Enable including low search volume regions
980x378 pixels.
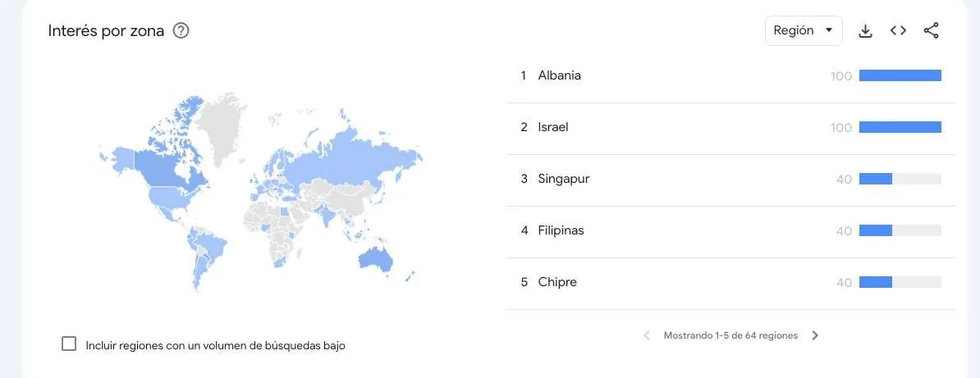click(x=69, y=344)
